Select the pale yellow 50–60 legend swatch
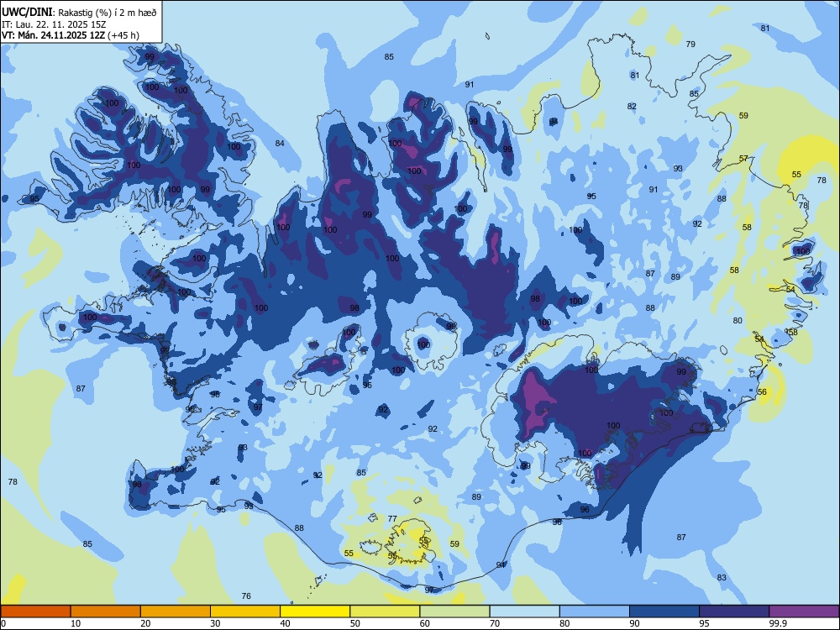This screenshot has height=630, width=840. (x=385, y=612)
